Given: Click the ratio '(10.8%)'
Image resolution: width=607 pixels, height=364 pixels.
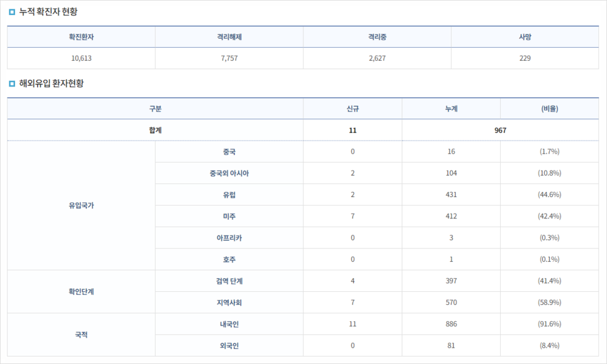Looking at the screenshot, I should (x=550, y=173).
